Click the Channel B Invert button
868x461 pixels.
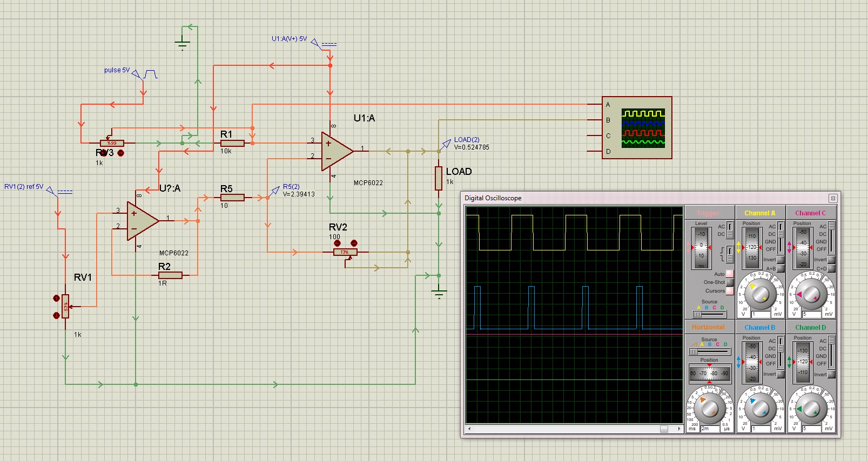point(780,374)
